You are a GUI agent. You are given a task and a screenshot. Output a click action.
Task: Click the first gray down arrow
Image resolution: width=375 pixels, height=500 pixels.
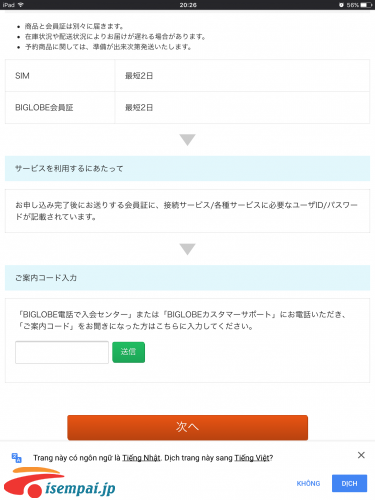(187, 140)
